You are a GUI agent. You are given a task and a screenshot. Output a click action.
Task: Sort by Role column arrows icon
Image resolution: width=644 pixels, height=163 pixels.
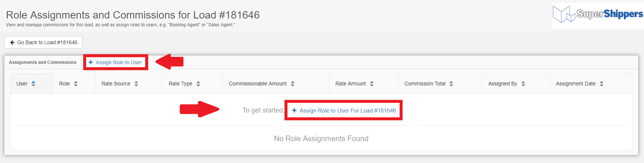tap(76, 84)
